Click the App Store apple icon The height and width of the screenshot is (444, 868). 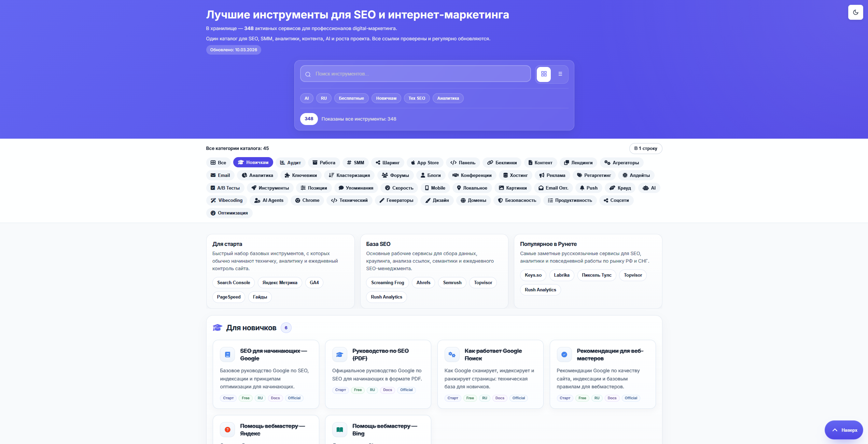coord(413,163)
